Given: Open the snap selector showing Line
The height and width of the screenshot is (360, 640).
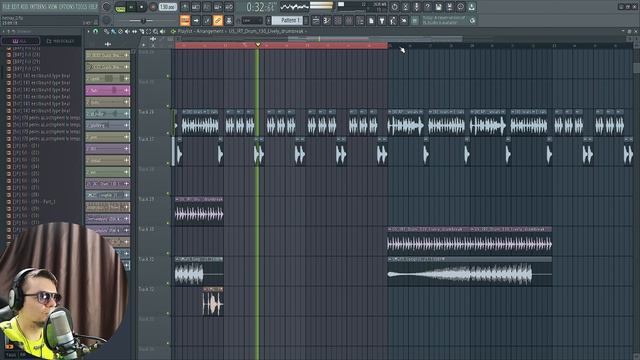Looking at the screenshot, I should pos(252,20).
